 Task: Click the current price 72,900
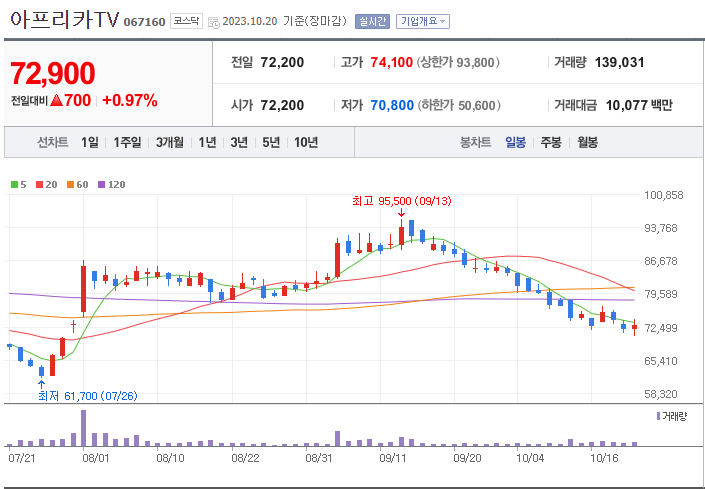point(53,73)
